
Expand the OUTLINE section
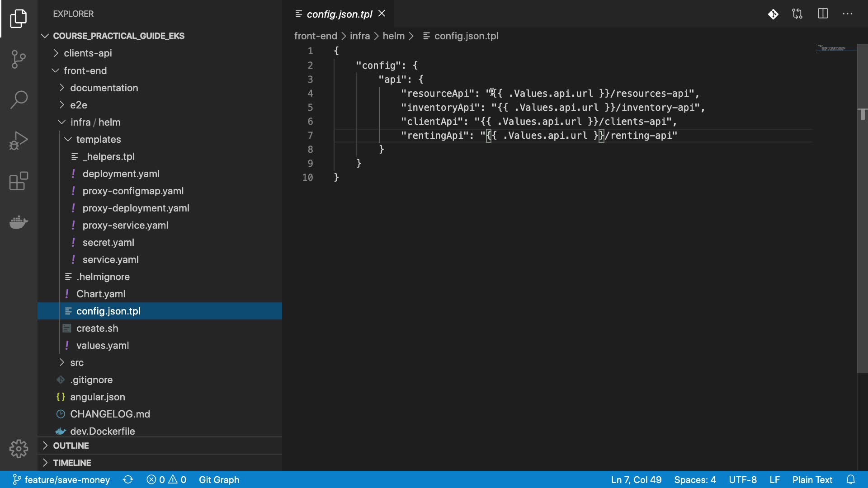pos(71,446)
